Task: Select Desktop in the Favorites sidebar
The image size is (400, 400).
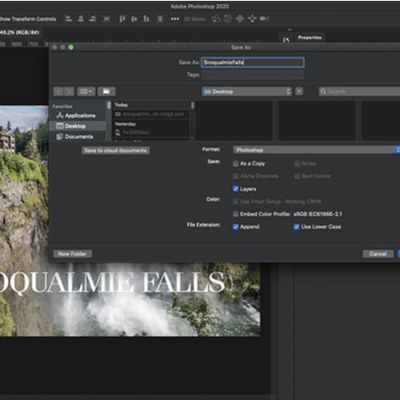Action: pyautogui.click(x=77, y=126)
